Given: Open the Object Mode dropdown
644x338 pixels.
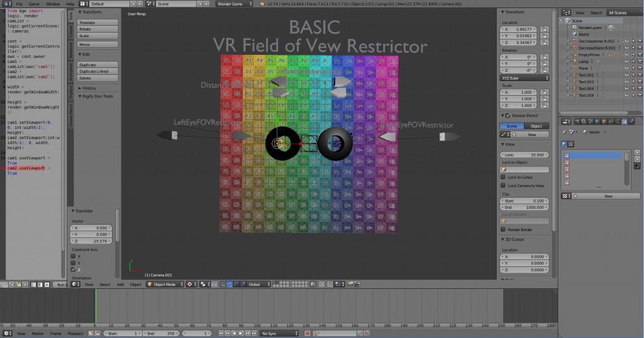Looking at the screenshot, I should (x=165, y=284).
